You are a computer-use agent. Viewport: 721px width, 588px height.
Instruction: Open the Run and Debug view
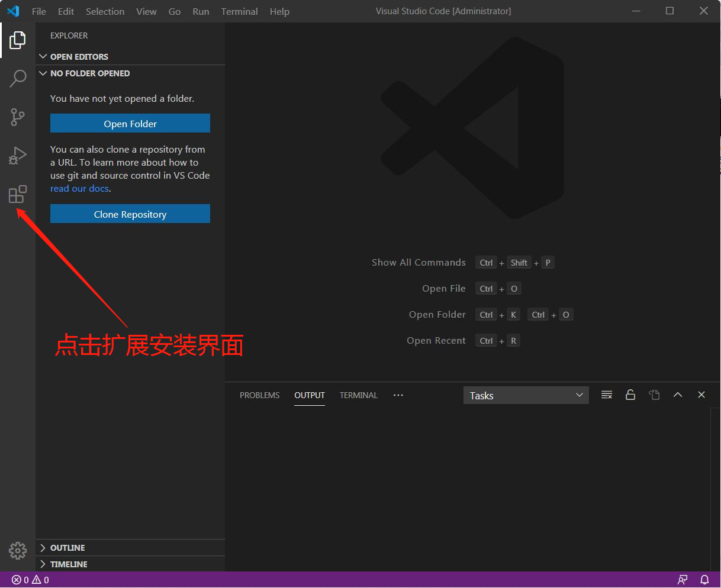[x=18, y=155]
